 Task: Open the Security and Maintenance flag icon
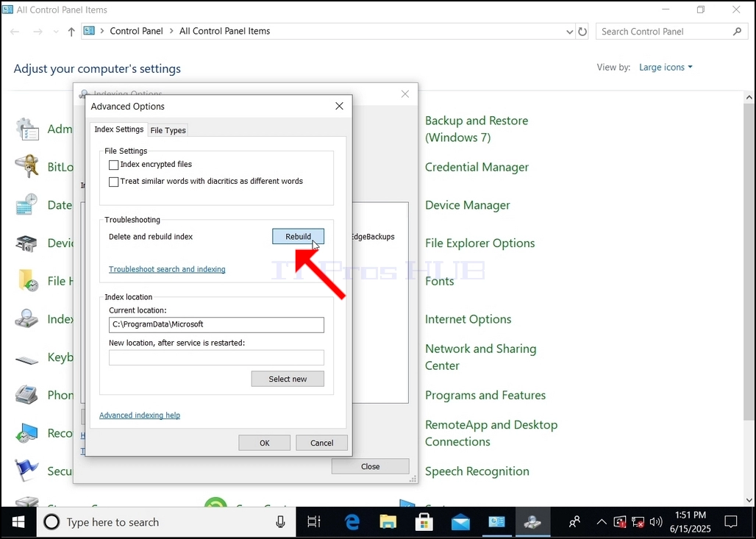click(27, 471)
